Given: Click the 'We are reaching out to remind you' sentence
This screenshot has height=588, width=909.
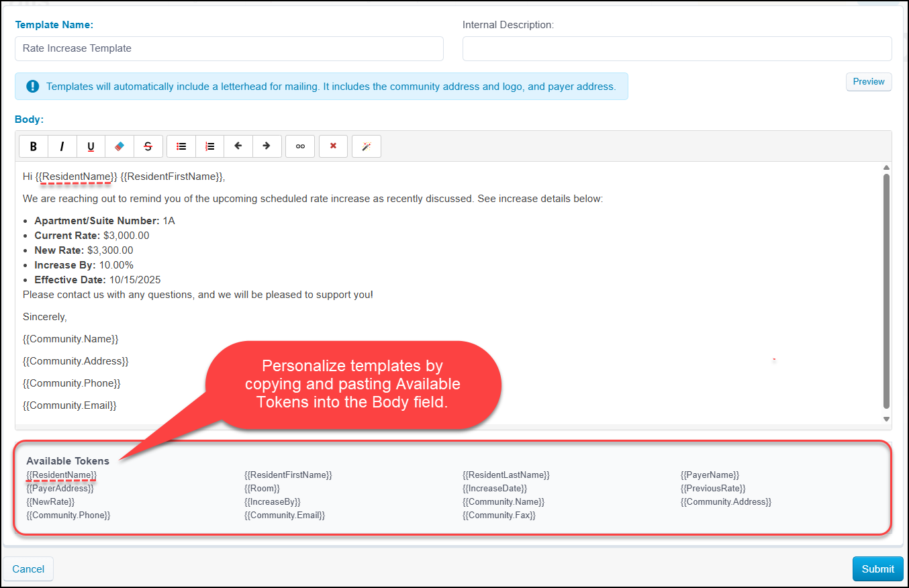Looking at the screenshot, I should [313, 199].
